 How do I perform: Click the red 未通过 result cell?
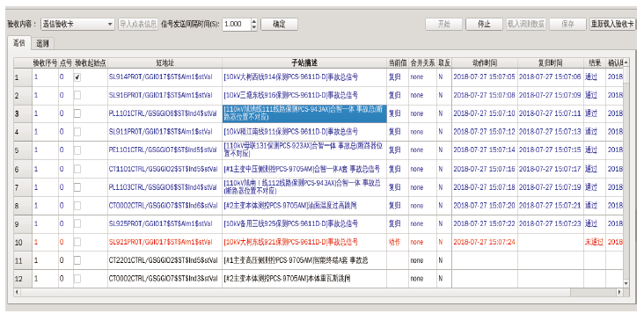point(595,242)
